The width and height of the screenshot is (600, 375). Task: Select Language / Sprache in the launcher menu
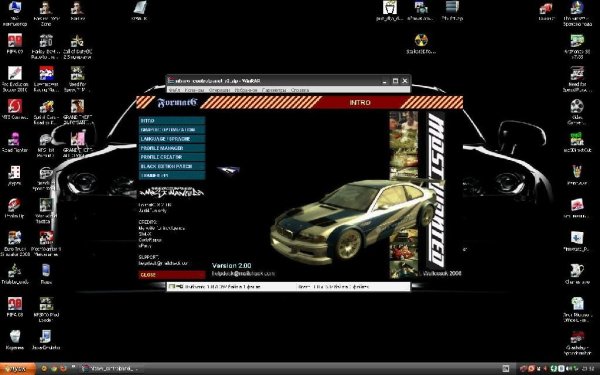point(172,139)
